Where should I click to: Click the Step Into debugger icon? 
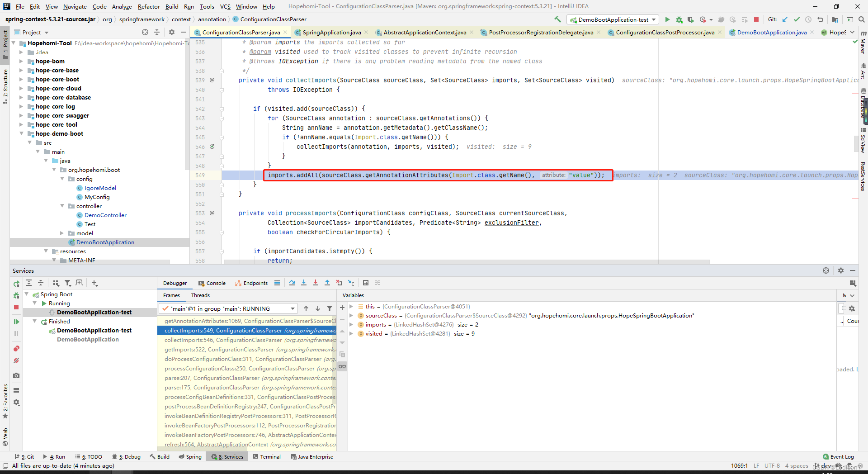pyautogui.click(x=304, y=283)
